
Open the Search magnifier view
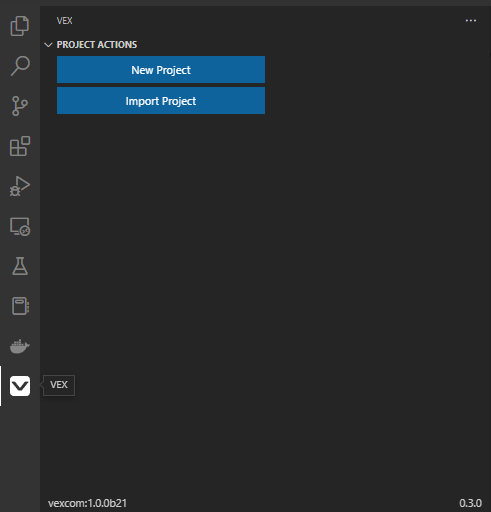(x=20, y=66)
